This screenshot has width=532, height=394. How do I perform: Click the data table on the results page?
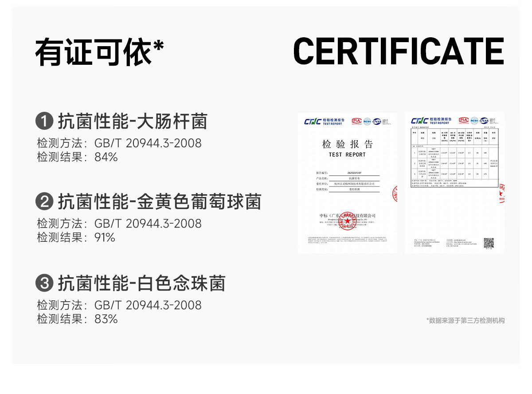point(455,158)
